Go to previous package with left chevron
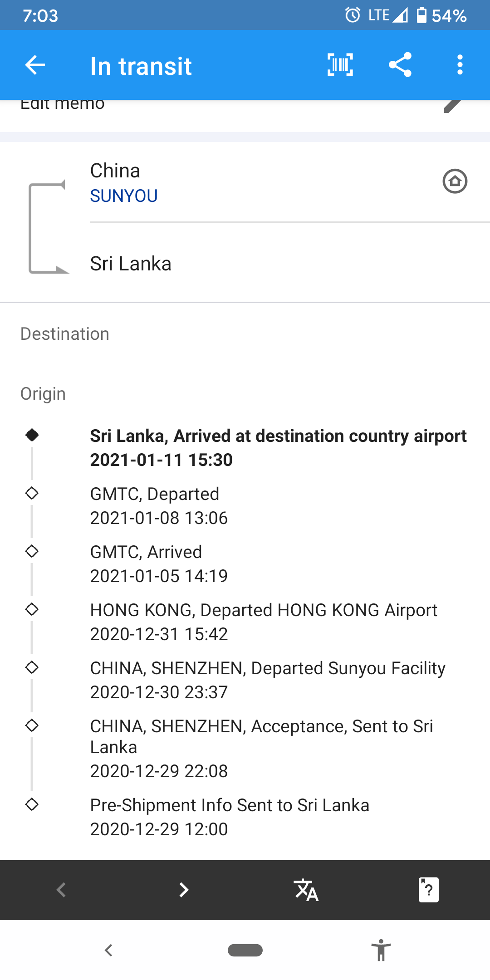The width and height of the screenshot is (490, 980). click(x=61, y=890)
